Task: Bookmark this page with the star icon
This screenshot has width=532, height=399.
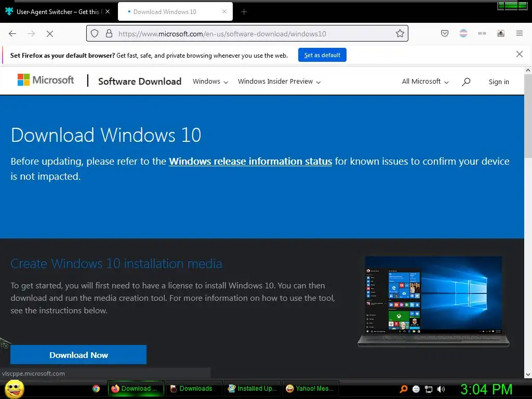Action: [x=400, y=33]
